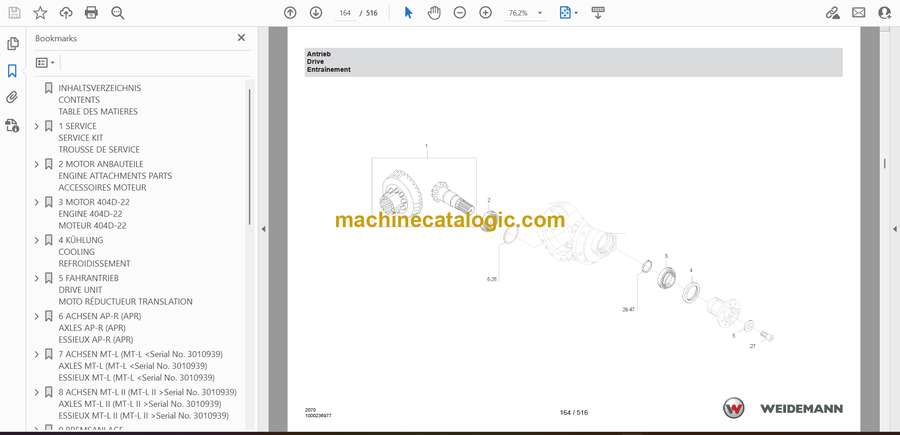Viewport: 900px width, 435px height.
Task: Click the email envelope icon
Action: (x=859, y=13)
